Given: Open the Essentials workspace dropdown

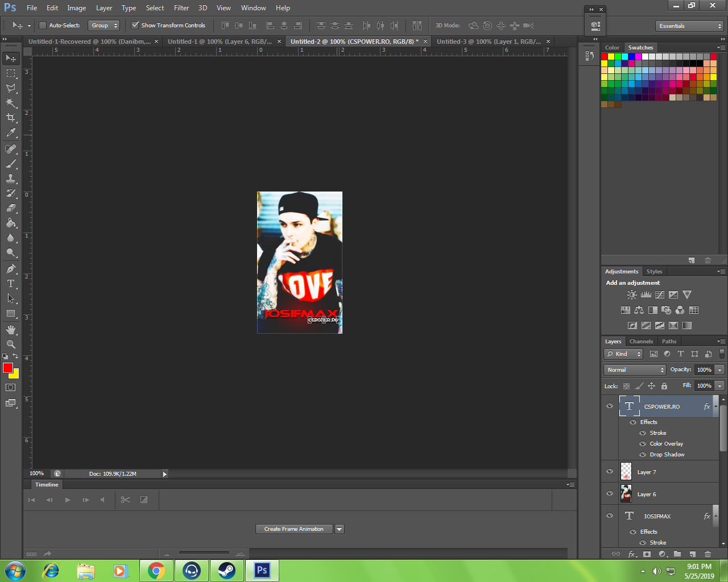Looking at the screenshot, I should pyautogui.click(x=689, y=26).
